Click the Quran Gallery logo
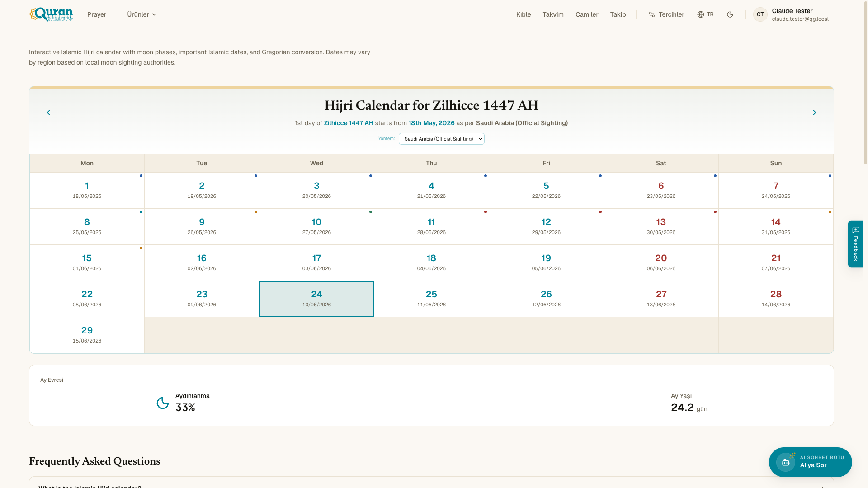This screenshot has height=488, width=868. click(51, 14)
